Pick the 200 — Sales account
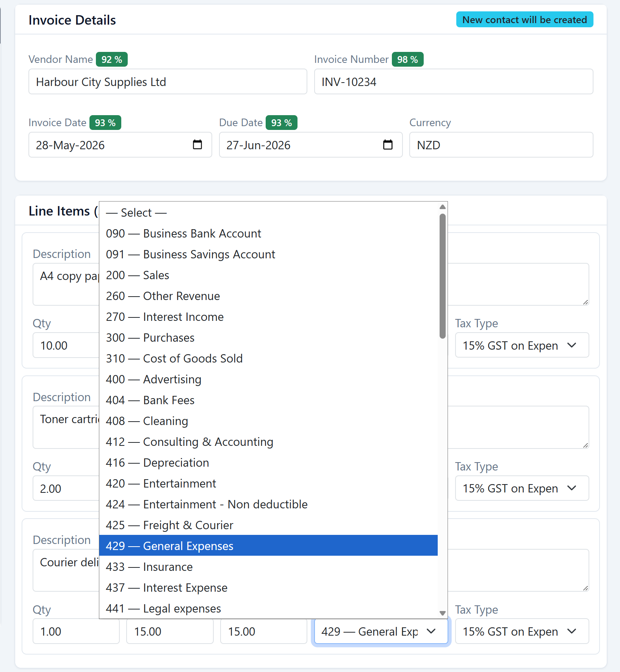The width and height of the screenshot is (620, 672). (x=268, y=275)
